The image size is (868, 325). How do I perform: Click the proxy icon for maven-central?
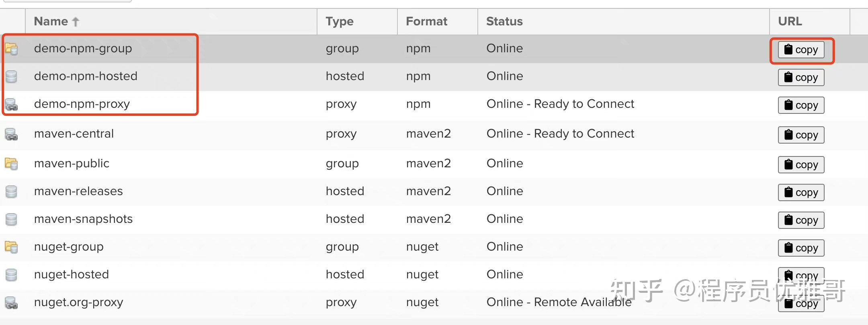[12, 134]
